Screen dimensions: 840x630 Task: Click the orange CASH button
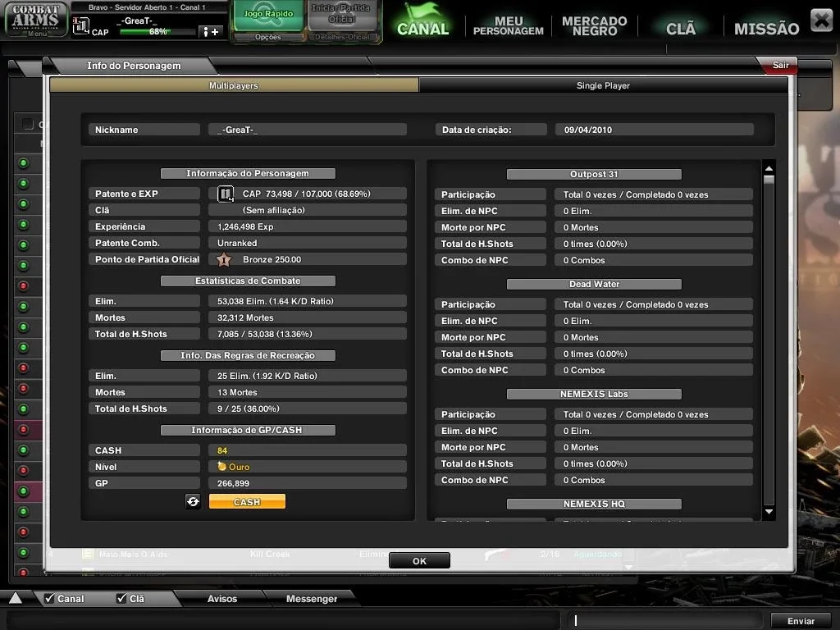click(247, 501)
